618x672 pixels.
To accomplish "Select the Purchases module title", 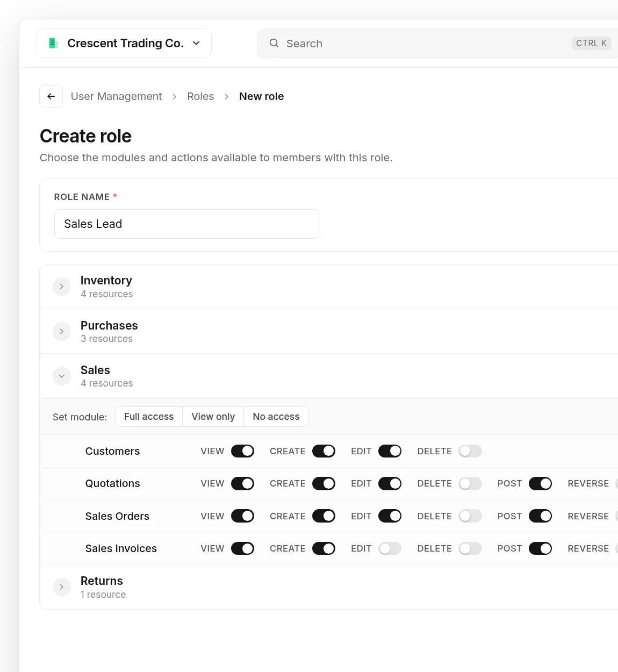I will (109, 326).
